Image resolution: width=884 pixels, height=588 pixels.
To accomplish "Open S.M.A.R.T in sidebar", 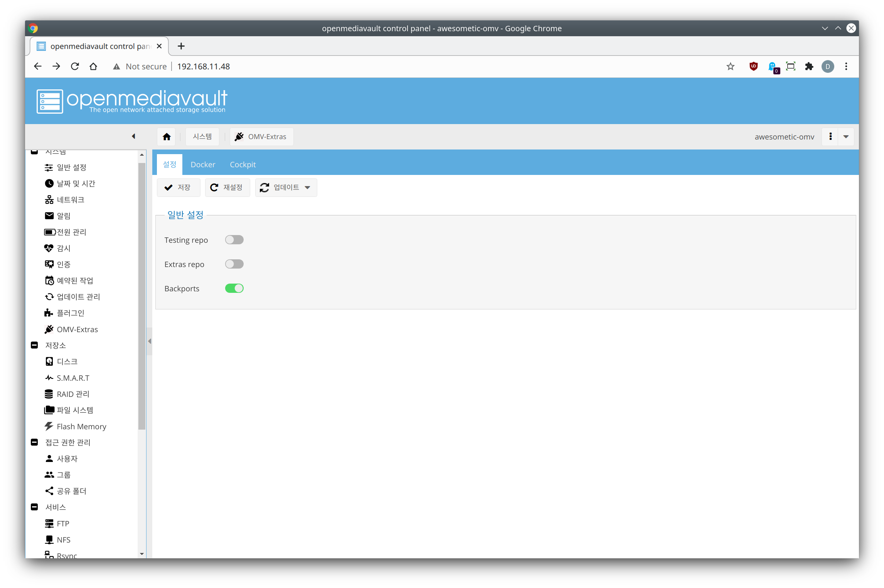I will point(72,378).
